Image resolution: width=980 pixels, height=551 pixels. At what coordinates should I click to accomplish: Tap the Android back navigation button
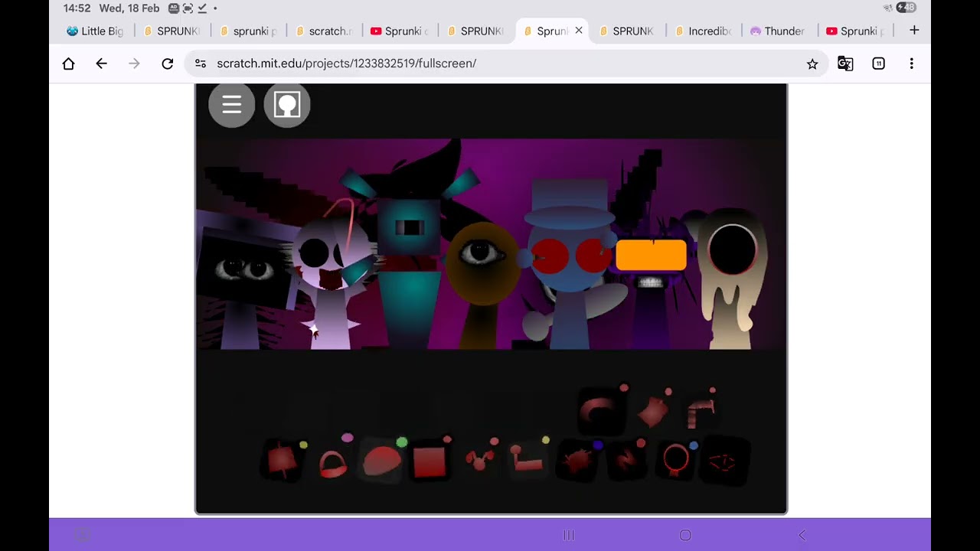pos(802,535)
